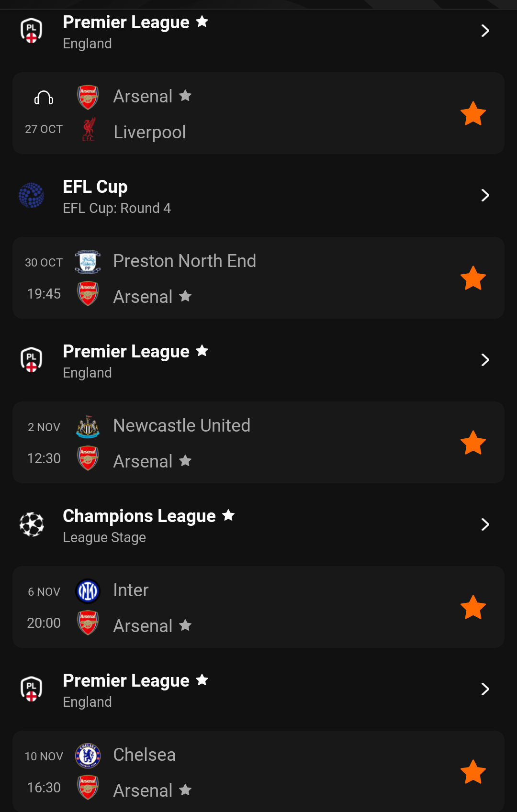517x812 pixels.
Task: Toggle orange star on Inter vs Arsenal
Action: [x=473, y=607]
